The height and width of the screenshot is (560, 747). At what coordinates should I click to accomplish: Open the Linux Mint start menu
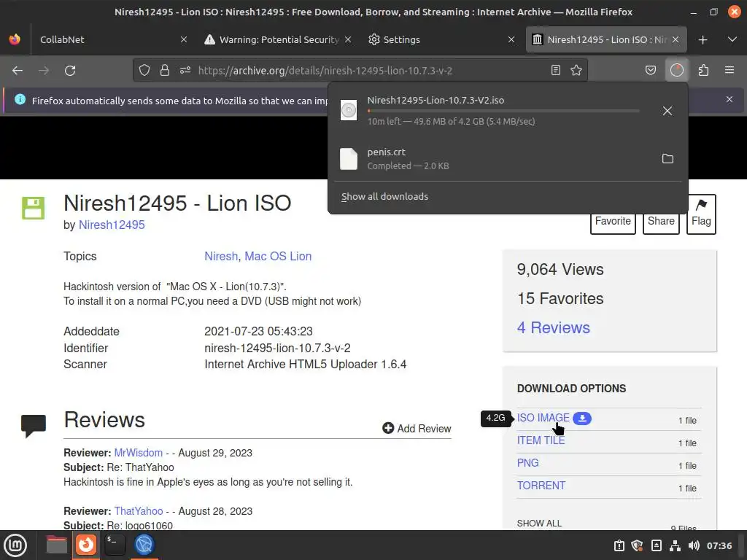point(15,545)
